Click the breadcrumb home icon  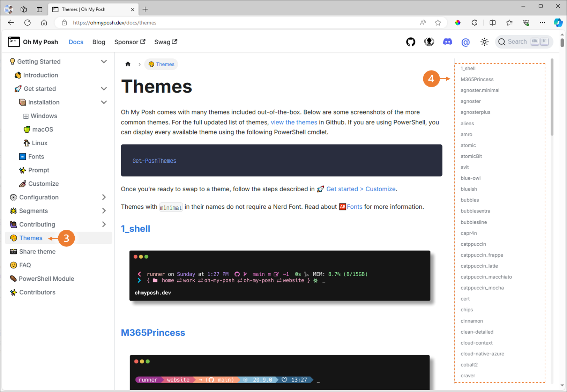pos(128,64)
